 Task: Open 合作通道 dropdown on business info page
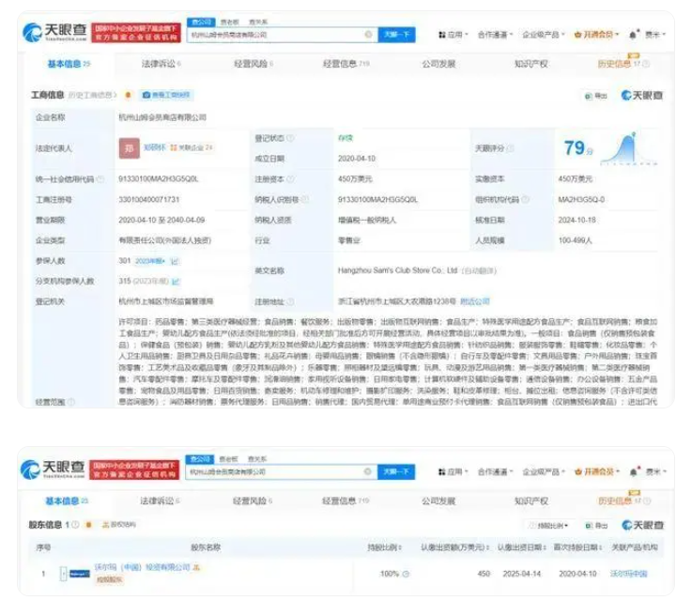click(x=496, y=35)
